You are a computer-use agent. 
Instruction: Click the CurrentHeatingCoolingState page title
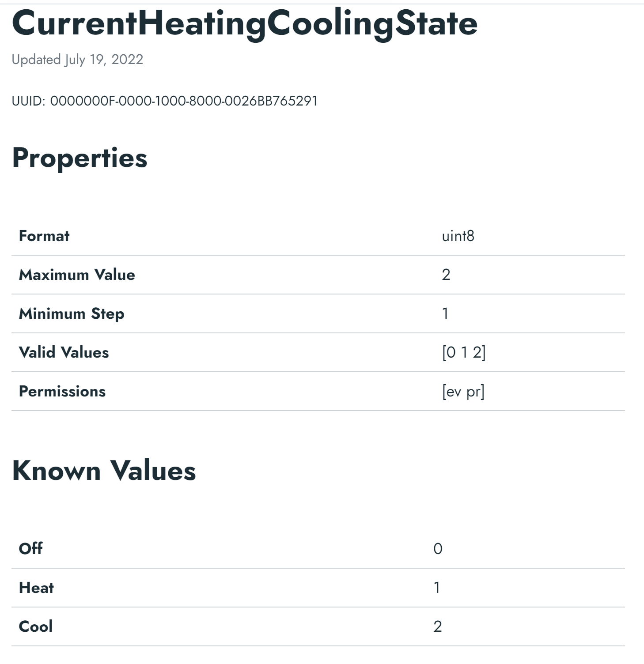click(244, 23)
